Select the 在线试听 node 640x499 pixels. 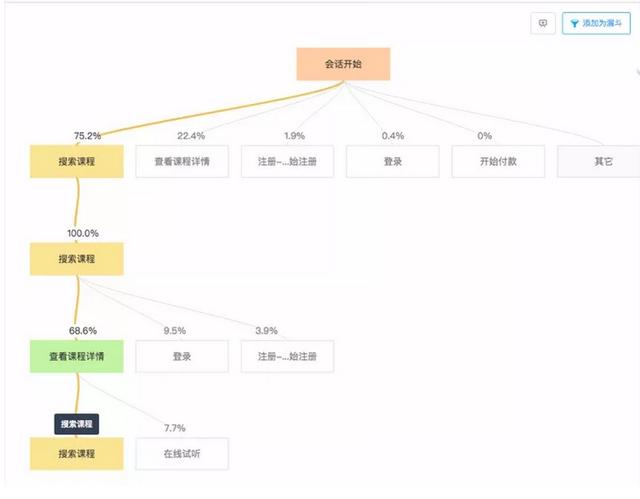tap(182, 453)
